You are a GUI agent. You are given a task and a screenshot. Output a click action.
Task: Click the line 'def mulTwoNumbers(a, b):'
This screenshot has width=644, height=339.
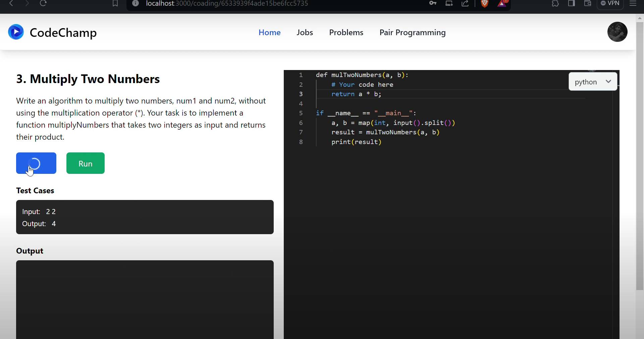click(x=362, y=75)
